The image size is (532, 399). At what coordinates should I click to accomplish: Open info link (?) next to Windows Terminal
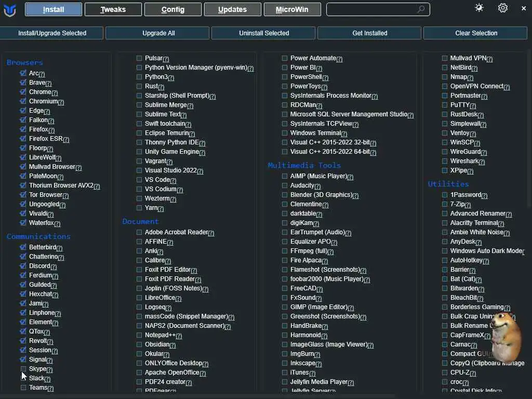344,134
